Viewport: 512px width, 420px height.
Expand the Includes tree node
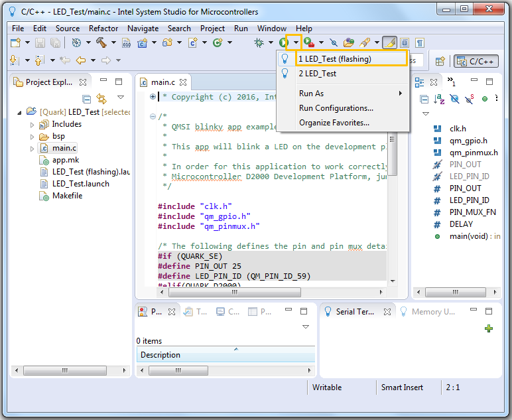(x=32, y=125)
